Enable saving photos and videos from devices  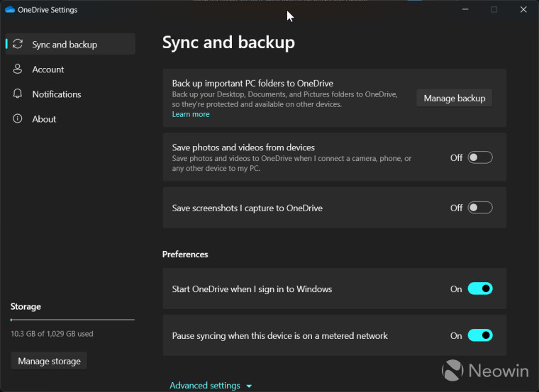click(480, 157)
